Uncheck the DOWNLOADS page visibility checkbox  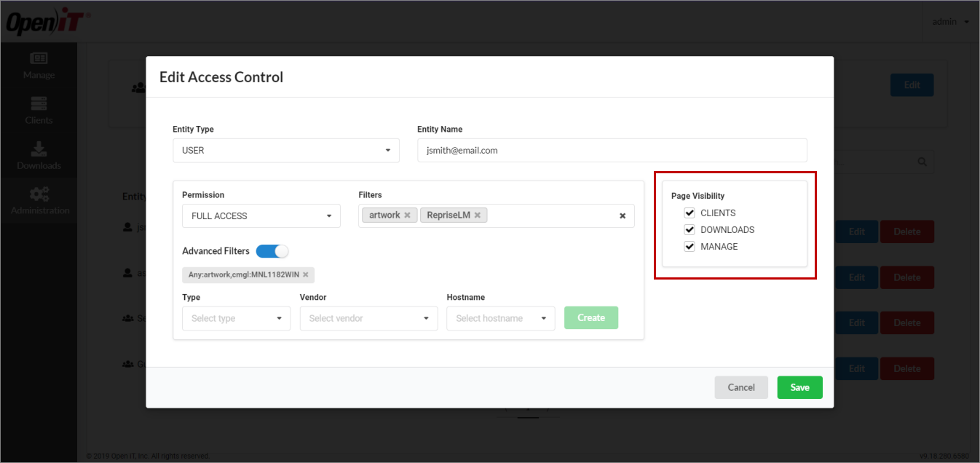(x=689, y=230)
